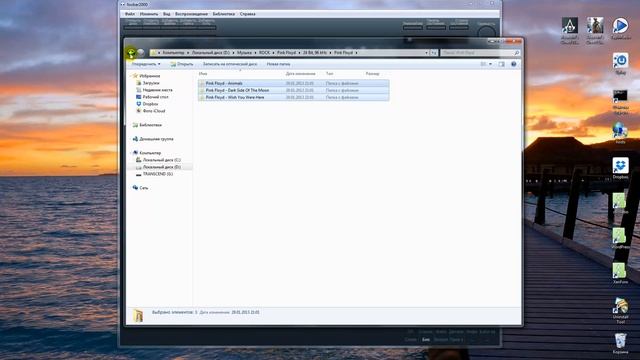Open Dropbox desktop shortcut
Image resolution: width=640 pixels, height=360 pixels.
(x=620, y=168)
